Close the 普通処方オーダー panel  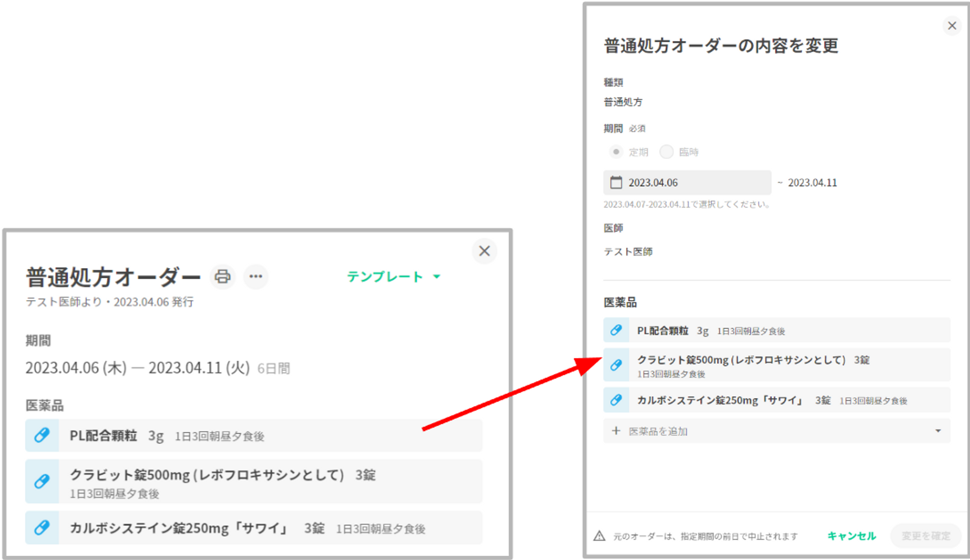[484, 251]
